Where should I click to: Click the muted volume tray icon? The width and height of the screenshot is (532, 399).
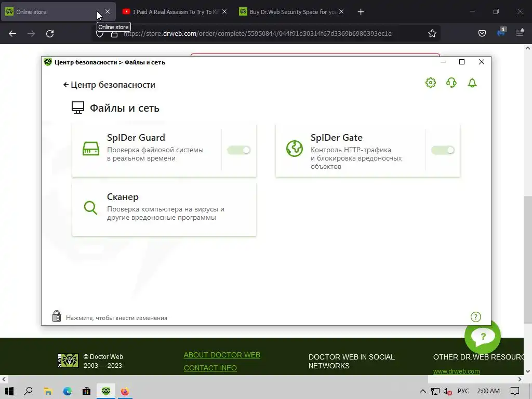tap(447, 392)
